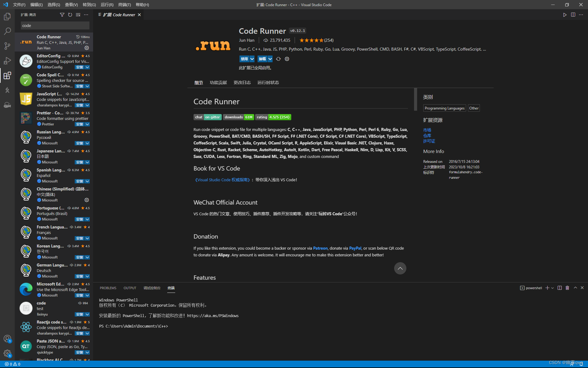Click the extension detail page scrollbar
This screenshot has height=368, width=588.
(x=416, y=99)
